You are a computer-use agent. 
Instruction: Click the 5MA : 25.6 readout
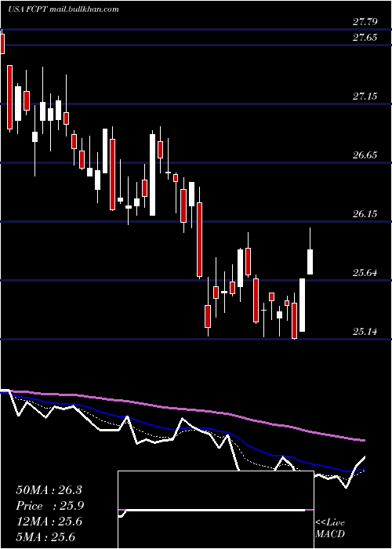pyautogui.click(x=45, y=536)
